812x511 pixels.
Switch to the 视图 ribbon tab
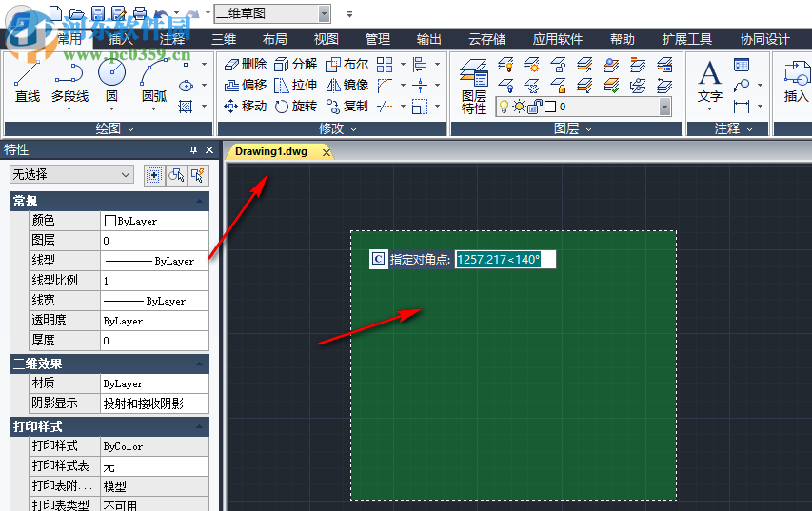click(326, 39)
